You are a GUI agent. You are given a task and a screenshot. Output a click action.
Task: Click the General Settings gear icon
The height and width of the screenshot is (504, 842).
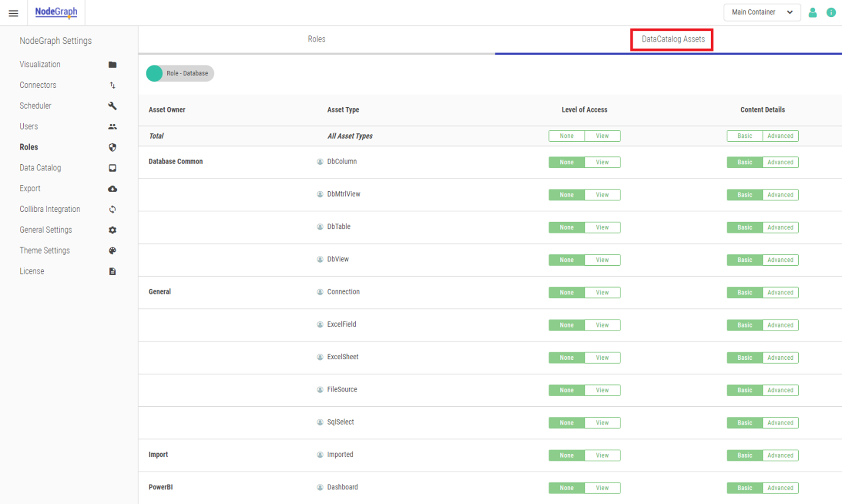[x=113, y=230]
